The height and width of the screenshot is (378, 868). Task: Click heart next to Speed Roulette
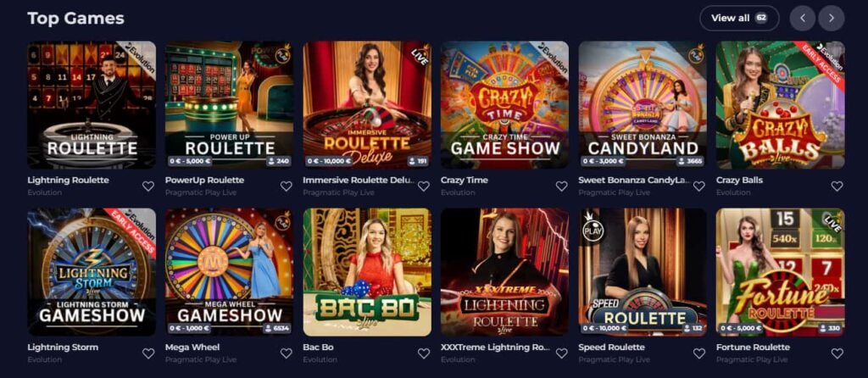[x=699, y=353]
